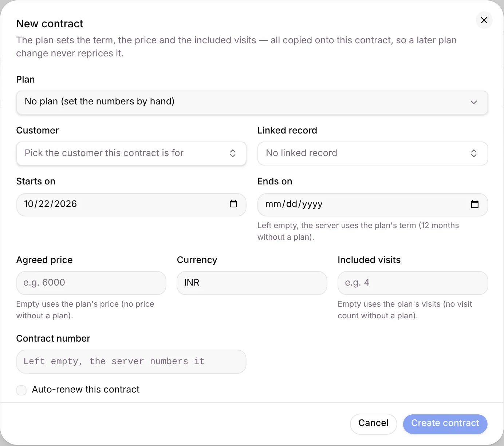The image size is (504, 446).
Task: Click the Cancel button
Action: (373, 424)
